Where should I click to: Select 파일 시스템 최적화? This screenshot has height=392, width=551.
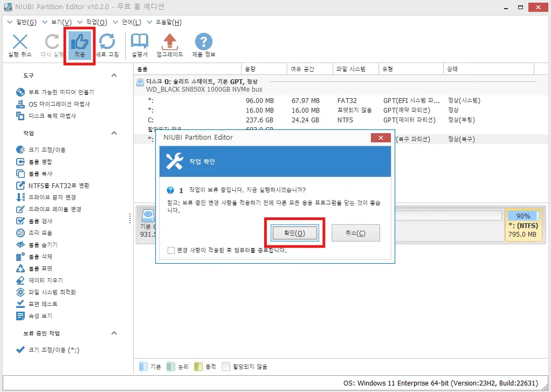coord(46,292)
